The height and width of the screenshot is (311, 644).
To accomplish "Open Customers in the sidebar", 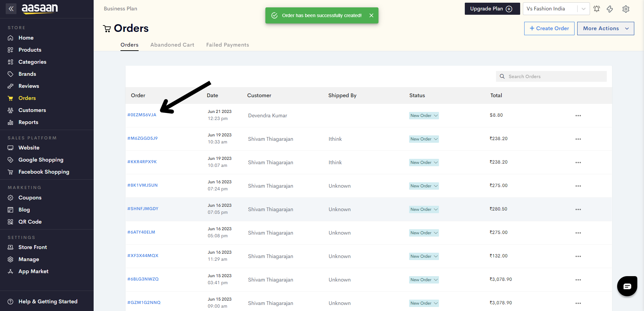I will [32, 110].
